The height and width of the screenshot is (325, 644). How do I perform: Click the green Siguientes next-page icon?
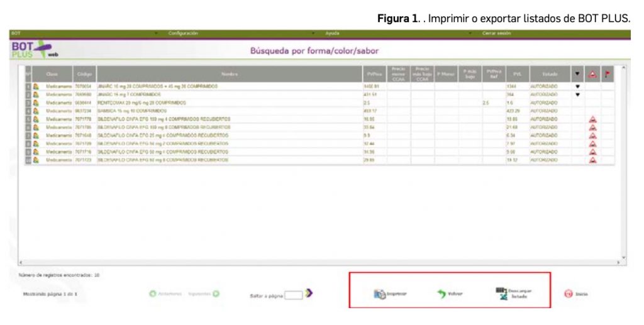click(216, 294)
